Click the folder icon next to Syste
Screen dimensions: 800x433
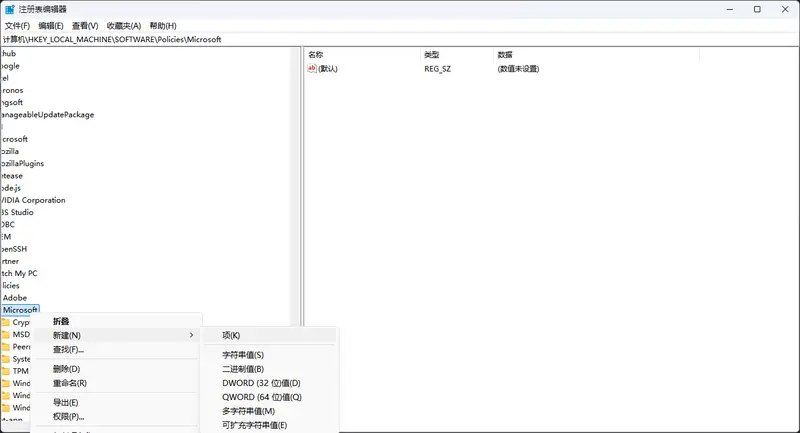(6, 359)
